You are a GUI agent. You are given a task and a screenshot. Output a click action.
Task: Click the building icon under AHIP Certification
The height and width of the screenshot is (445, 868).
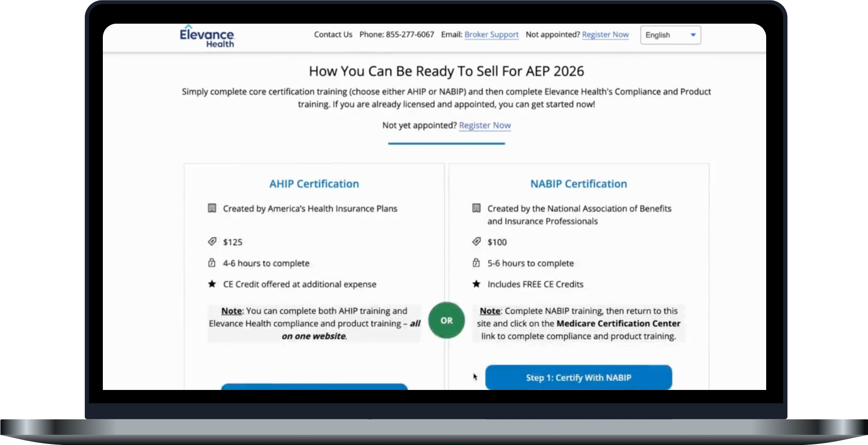point(212,208)
